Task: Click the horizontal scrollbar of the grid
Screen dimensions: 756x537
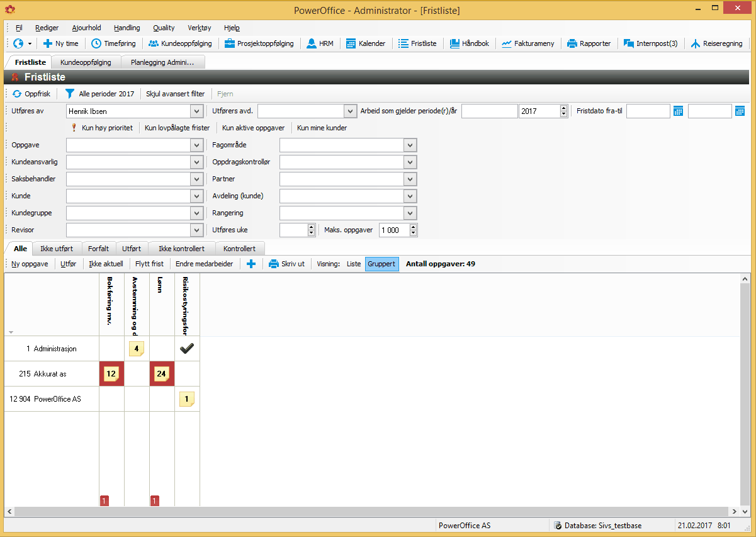Action: click(373, 512)
